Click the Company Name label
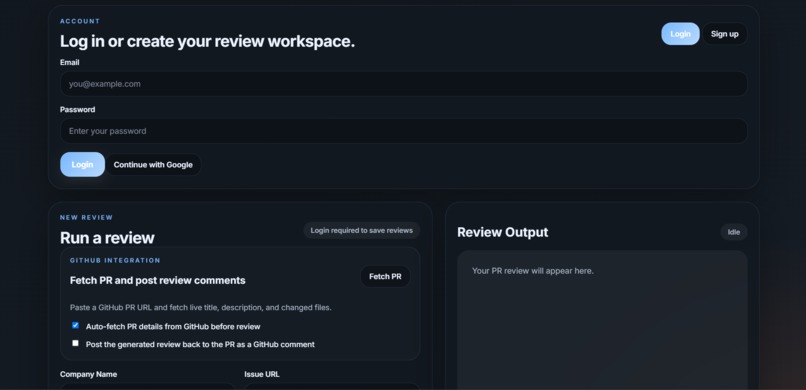 pyautogui.click(x=88, y=374)
